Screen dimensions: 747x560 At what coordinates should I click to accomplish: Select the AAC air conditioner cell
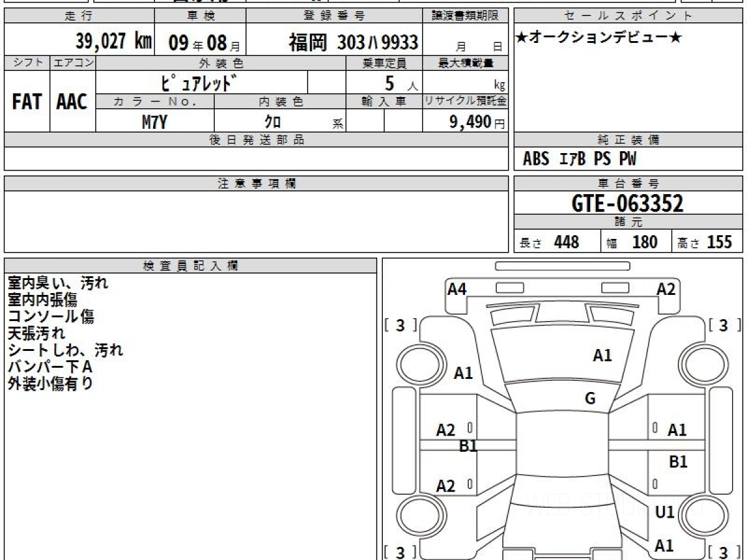(x=72, y=102)
